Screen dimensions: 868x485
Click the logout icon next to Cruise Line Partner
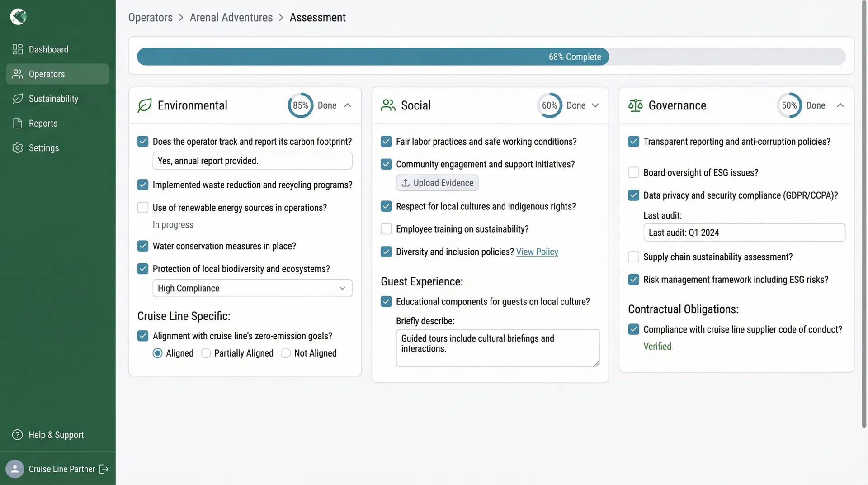coord(104,469)
